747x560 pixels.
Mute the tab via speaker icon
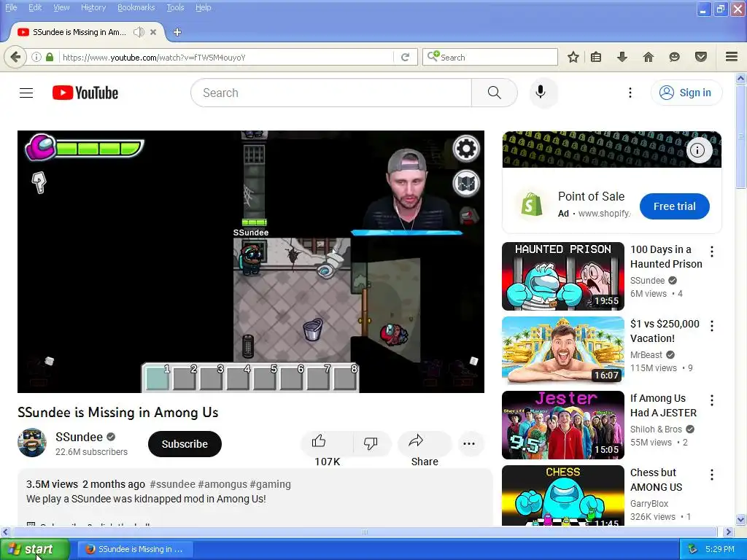tap(139, 32)
